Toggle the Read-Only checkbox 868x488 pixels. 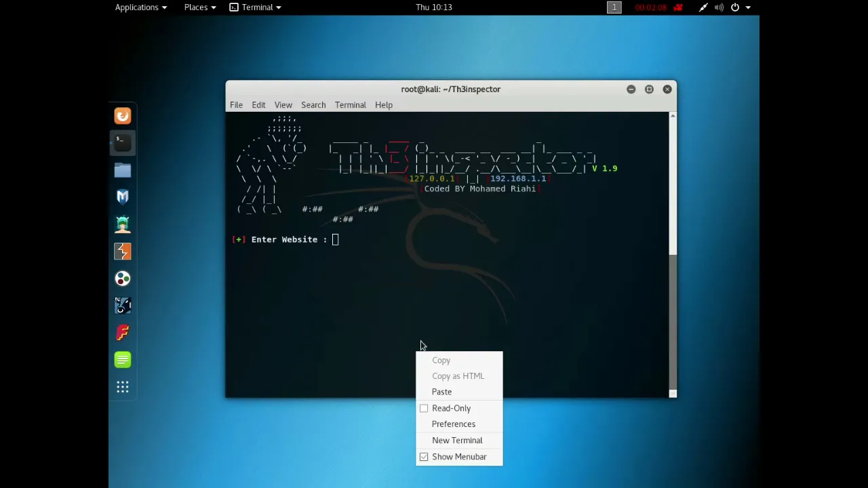tap(424, 408)
